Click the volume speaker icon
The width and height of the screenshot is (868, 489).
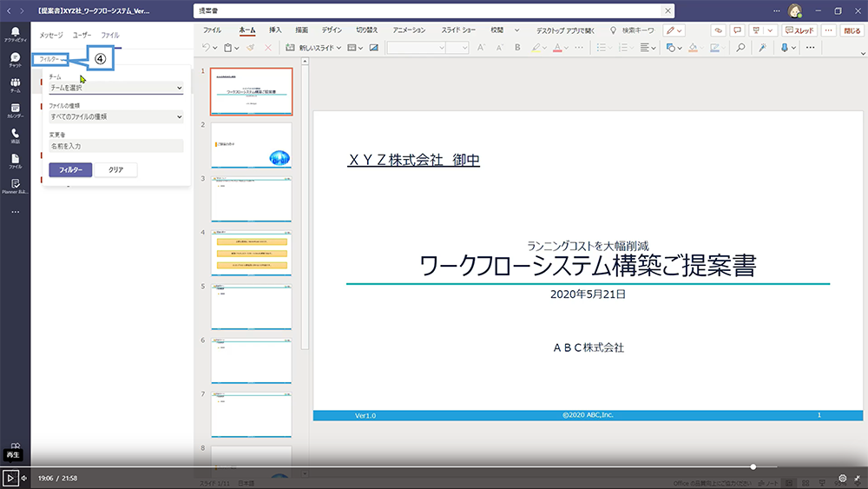[24, 478]
